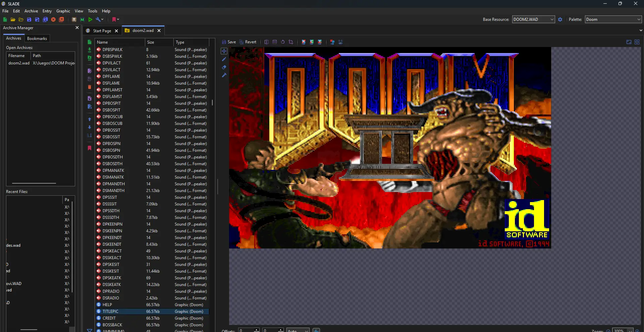The height and width of the screenshot is (332, 644).
Task: Click the Revert button
Action: (x=248, y=42)
